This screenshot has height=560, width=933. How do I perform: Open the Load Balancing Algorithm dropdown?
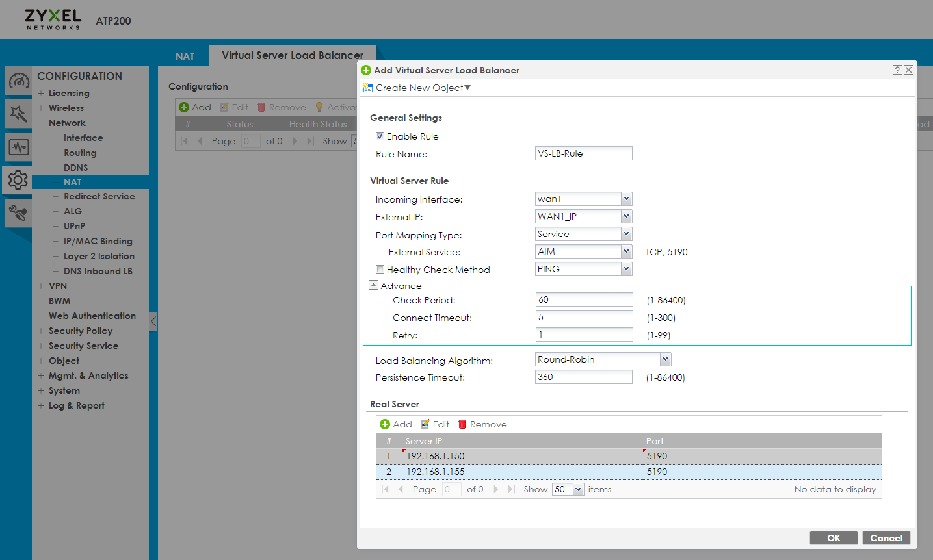click(x=664, y=359)
